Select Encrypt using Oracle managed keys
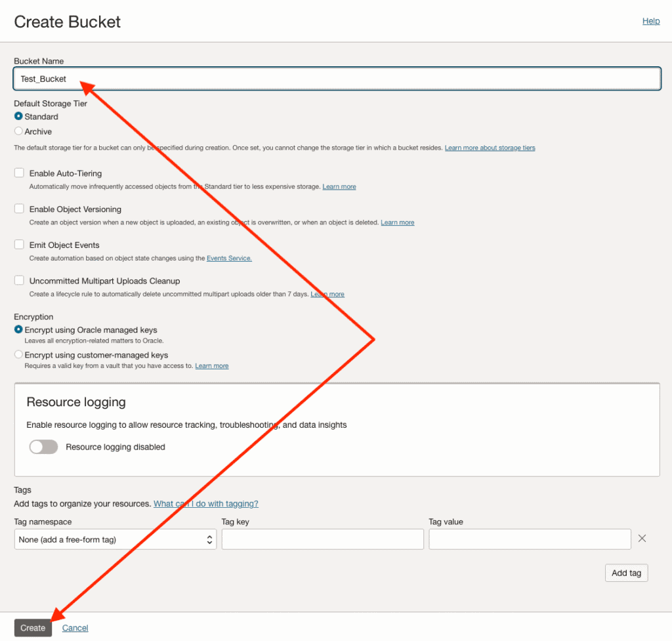The image size is (672, 641). (x=18, y=330)
